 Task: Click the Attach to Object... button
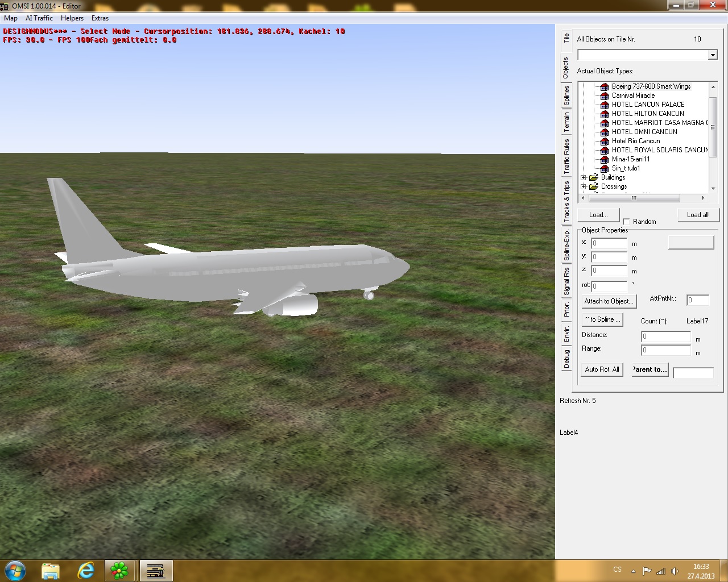607,301
